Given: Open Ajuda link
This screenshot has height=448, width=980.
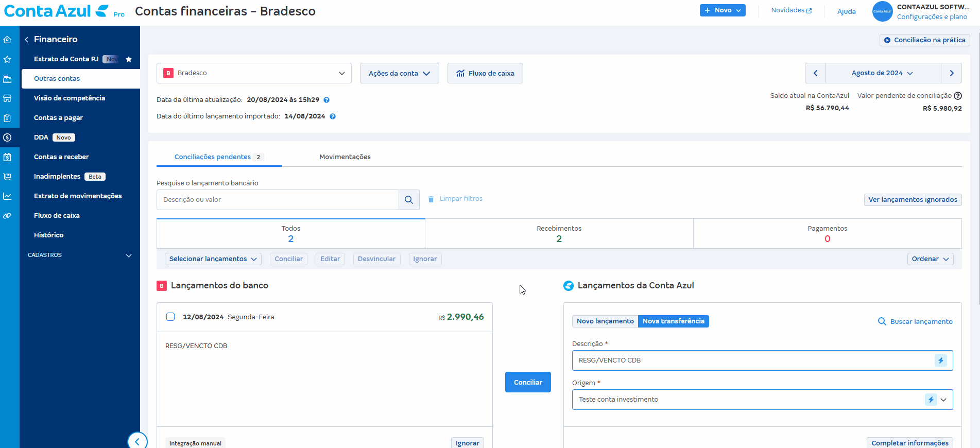Looking at the screenshot, I should point(846,11).
